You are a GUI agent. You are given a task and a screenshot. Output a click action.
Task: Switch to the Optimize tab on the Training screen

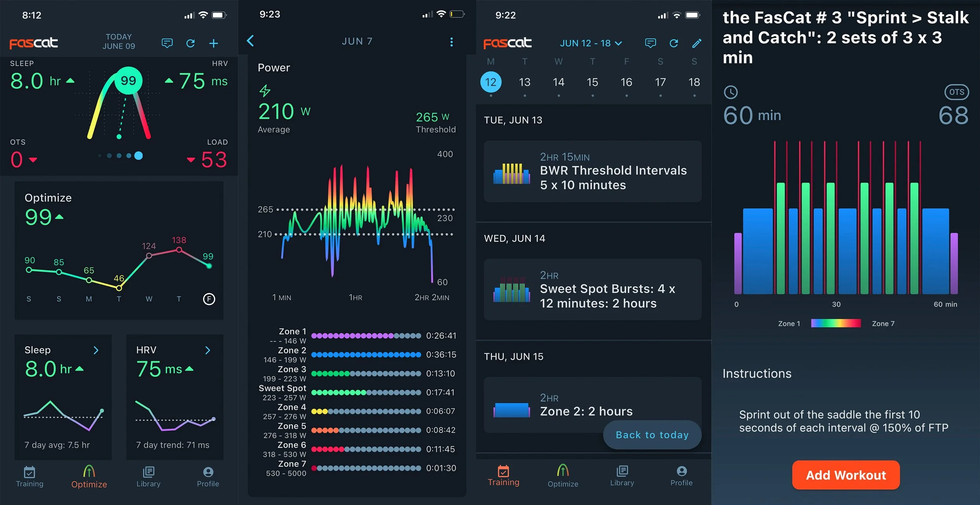click(x=563, y=476)
